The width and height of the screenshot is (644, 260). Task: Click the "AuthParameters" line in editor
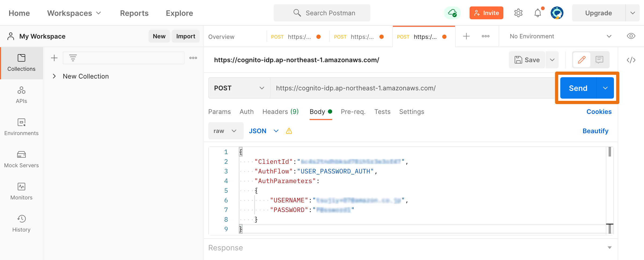pyautogui.click(x=287, y=181)
